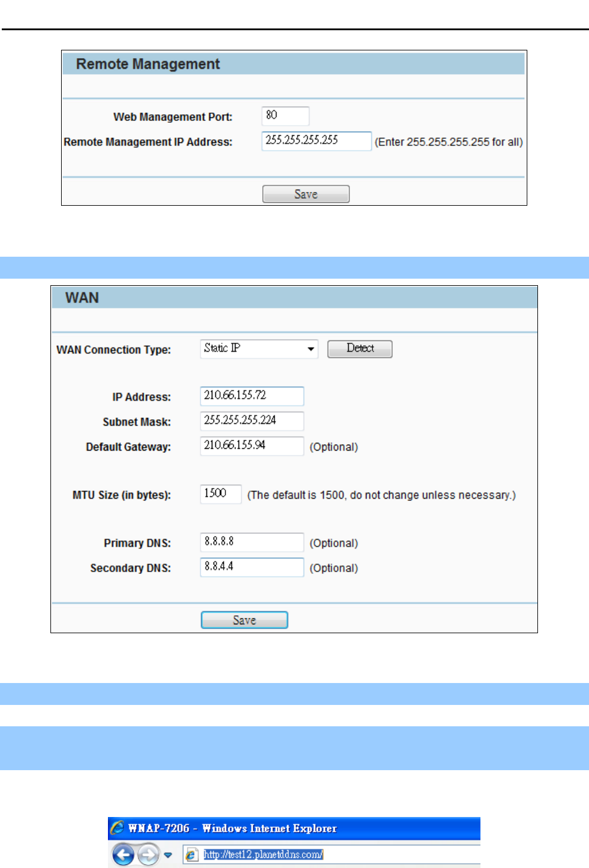Screen dimensions: 589x868
Task: Click the 'Default Gateway:' label
Action: 128,447
